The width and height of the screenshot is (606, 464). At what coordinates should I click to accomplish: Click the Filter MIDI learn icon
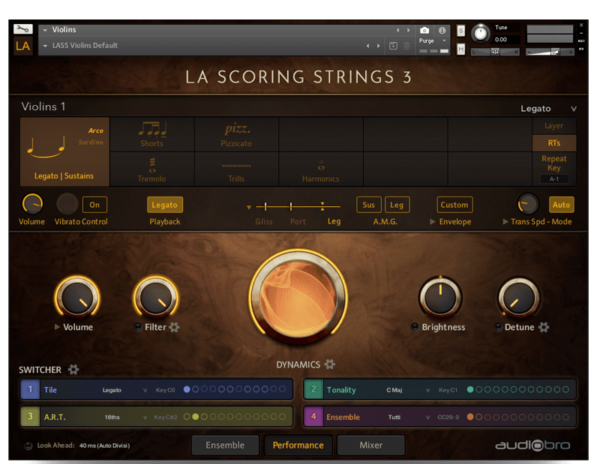(138, 327)
